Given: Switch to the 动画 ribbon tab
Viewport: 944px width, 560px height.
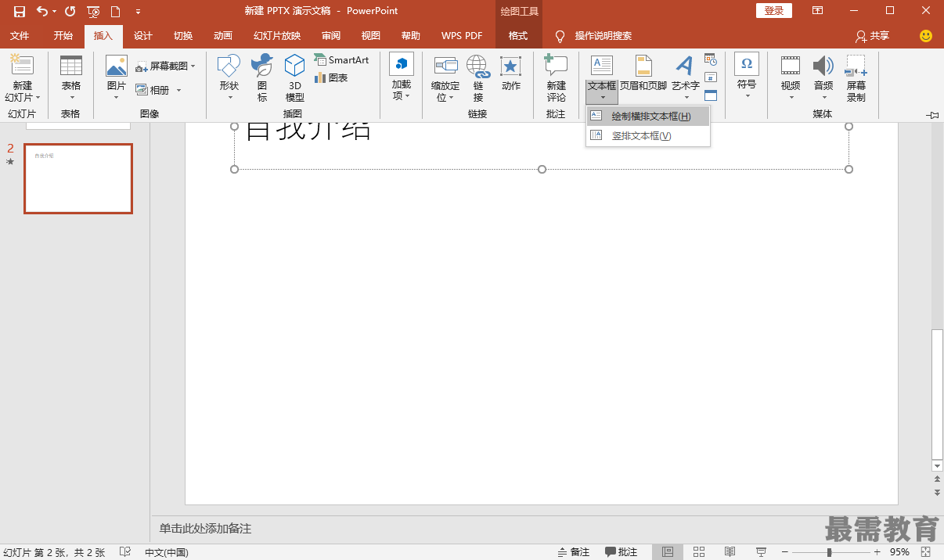Looking at the screenshot, I should click(x=223, y=36).
